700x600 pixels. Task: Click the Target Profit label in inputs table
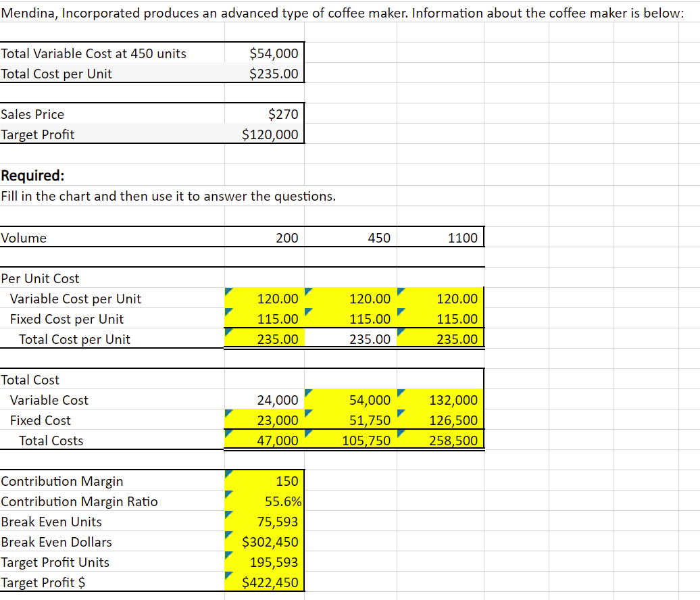(38, 134)
